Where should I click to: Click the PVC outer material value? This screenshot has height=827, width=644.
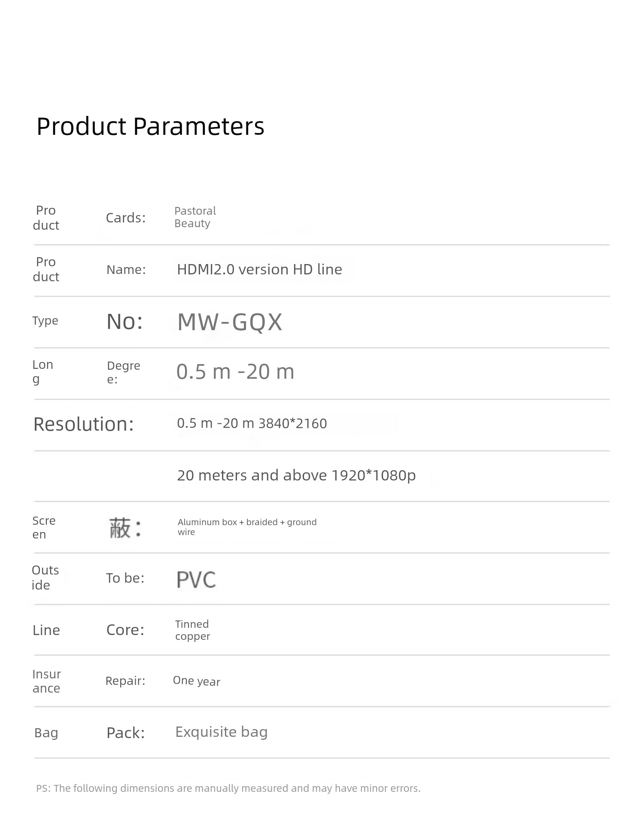pos(196,580)
